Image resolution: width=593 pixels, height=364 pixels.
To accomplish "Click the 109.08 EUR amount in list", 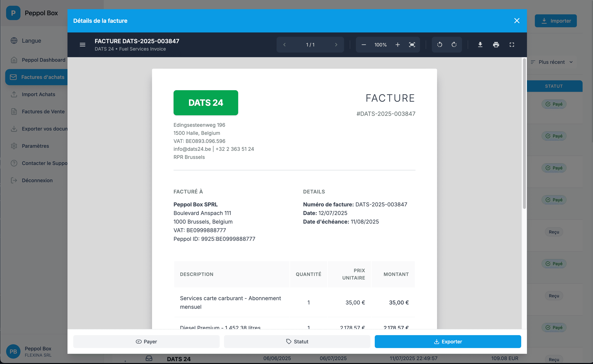I will point(505,358).
